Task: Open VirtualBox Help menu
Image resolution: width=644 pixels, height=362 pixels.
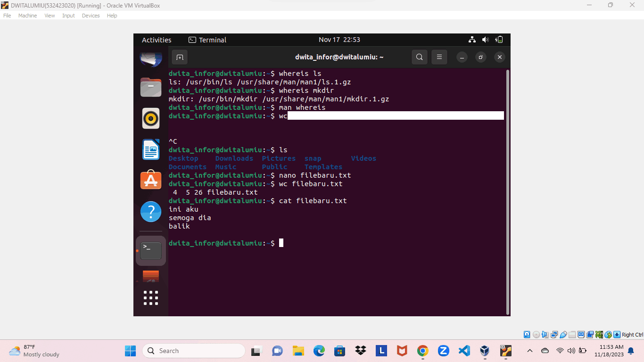Action: (x=112, y=16)
